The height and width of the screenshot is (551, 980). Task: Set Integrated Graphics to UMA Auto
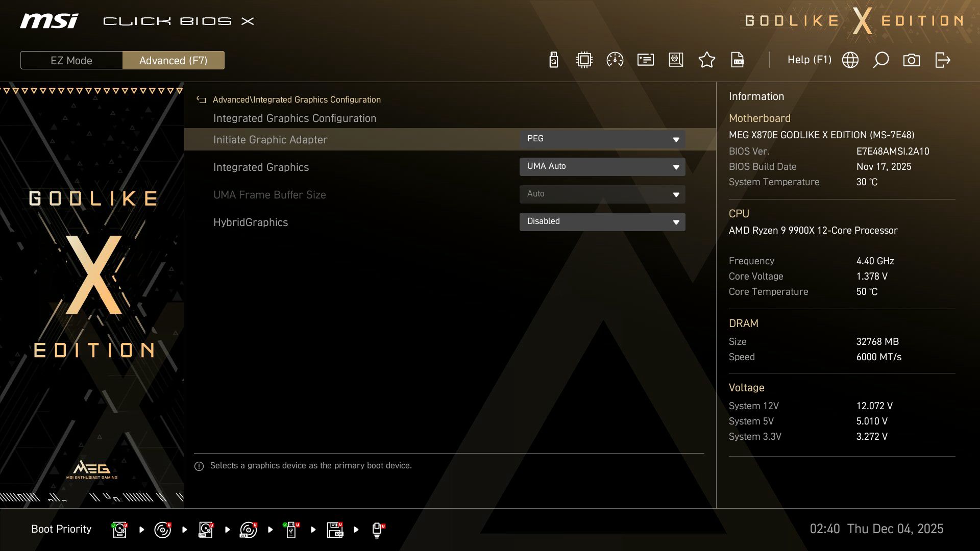[x=602, y=166]
